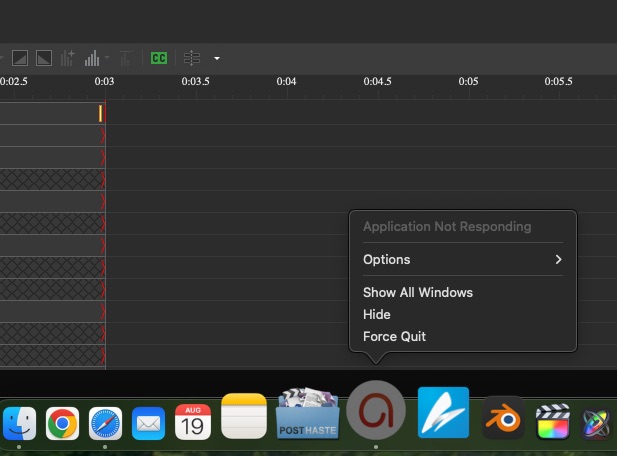
Task: Toggle the green CC closed captions button
Action: click(158, 58)
